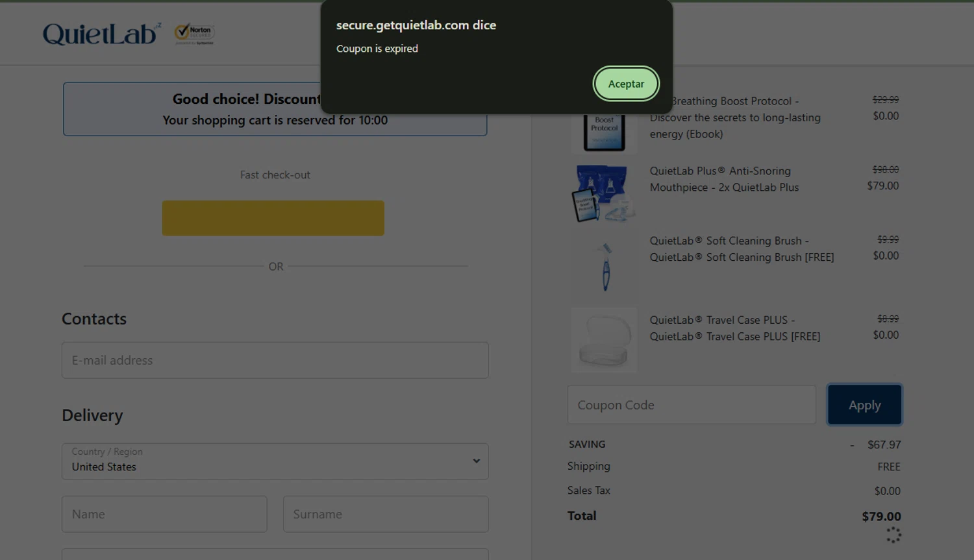Click the Aceptar button in the alert
The height and width of the screenshot is (560, 974).
click(x=626, y=84)
